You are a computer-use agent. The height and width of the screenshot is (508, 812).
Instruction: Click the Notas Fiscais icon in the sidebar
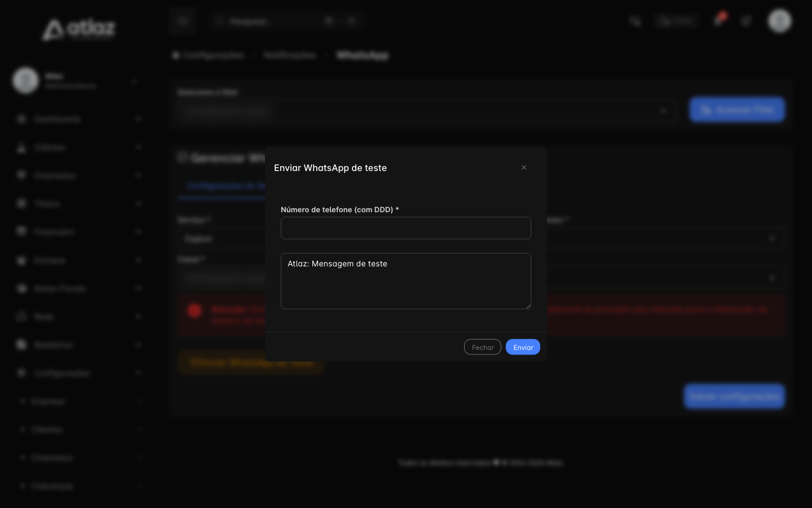(x=21, y=288)
